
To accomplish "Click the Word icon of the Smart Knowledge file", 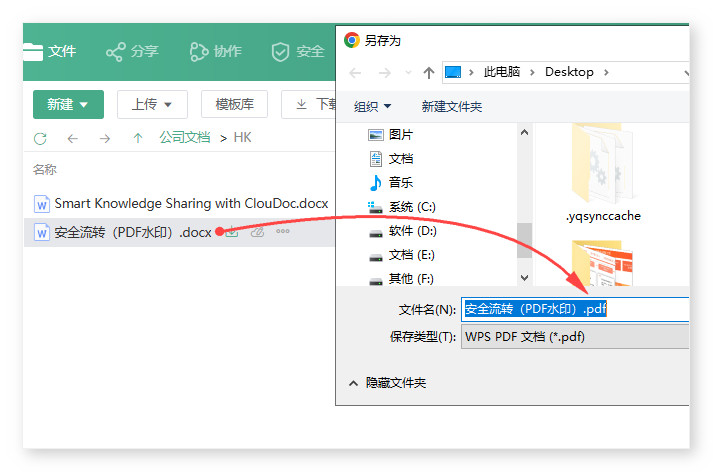I will 42,204.
